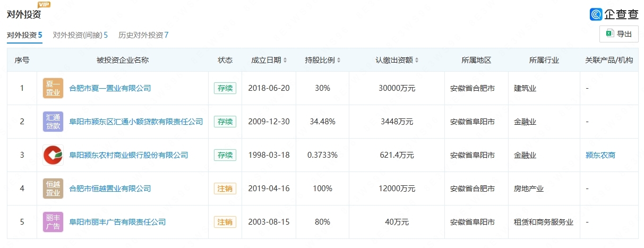This screenshot has width=644, height=248.
Task: Switch to the 对外投资(间接) 5 tab
Action: [80, 35]
